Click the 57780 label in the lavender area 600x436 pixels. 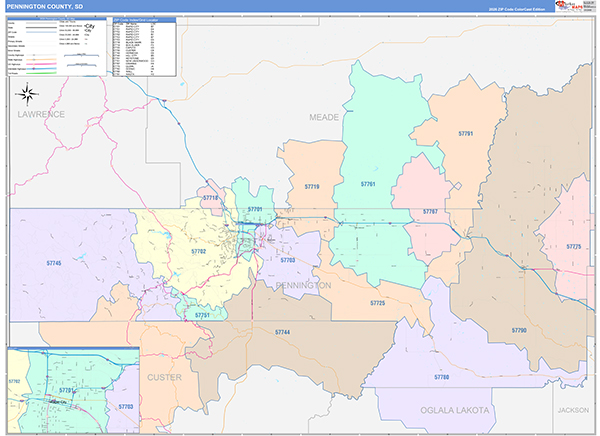pos(442,377)
